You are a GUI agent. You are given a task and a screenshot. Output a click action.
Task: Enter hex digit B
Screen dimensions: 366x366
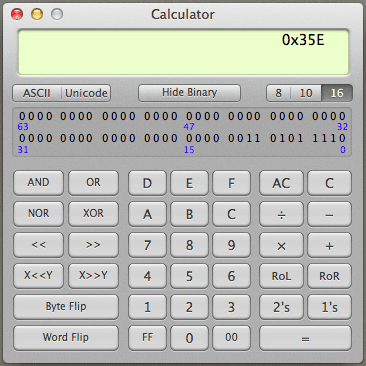[x=189, y=214]
